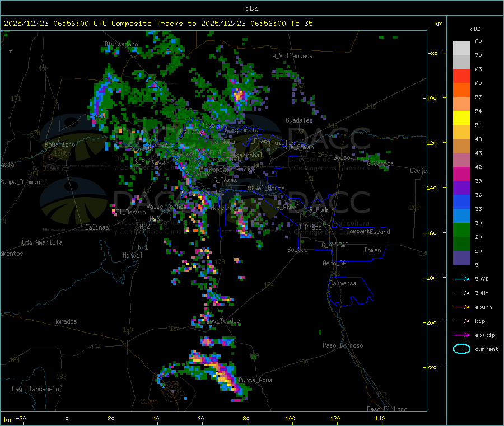Click the Composite Tracks timestamp header

[x=158, y=24]
